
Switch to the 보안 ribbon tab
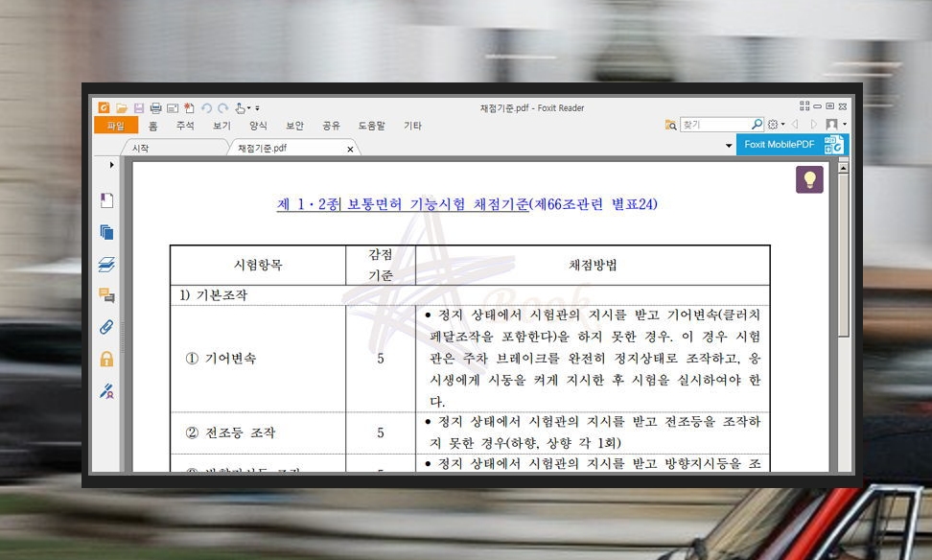tap(294, 126)
